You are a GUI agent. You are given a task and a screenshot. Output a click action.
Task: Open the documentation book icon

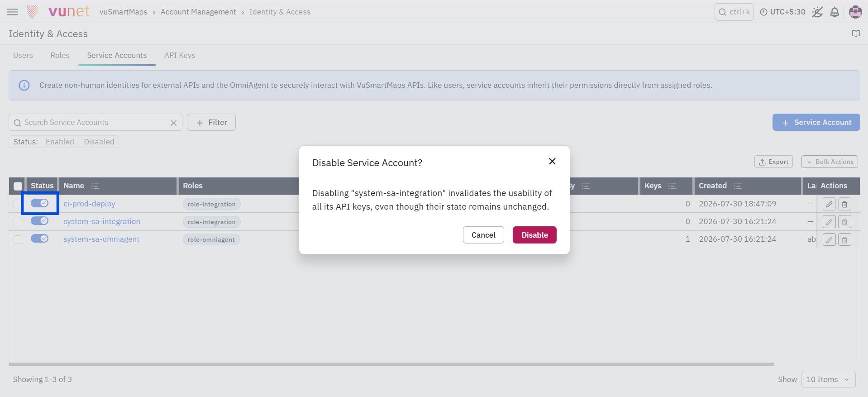[856, 34]
